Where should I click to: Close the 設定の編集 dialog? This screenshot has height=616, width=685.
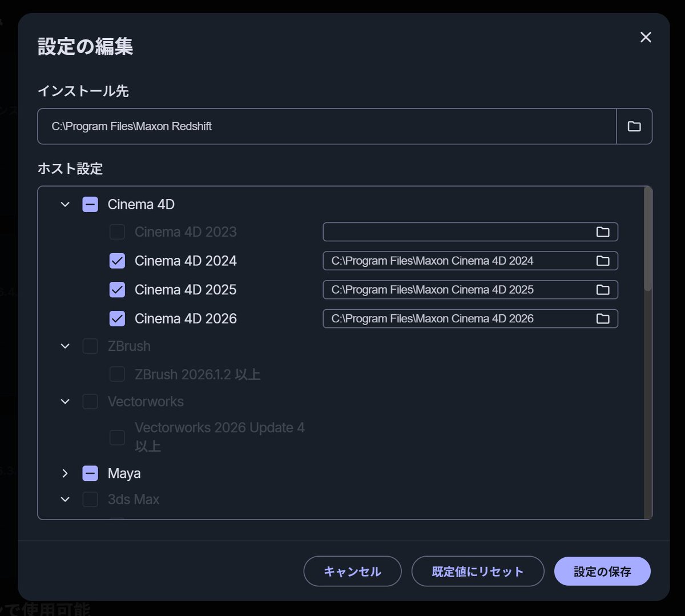[x=646, y=37]
